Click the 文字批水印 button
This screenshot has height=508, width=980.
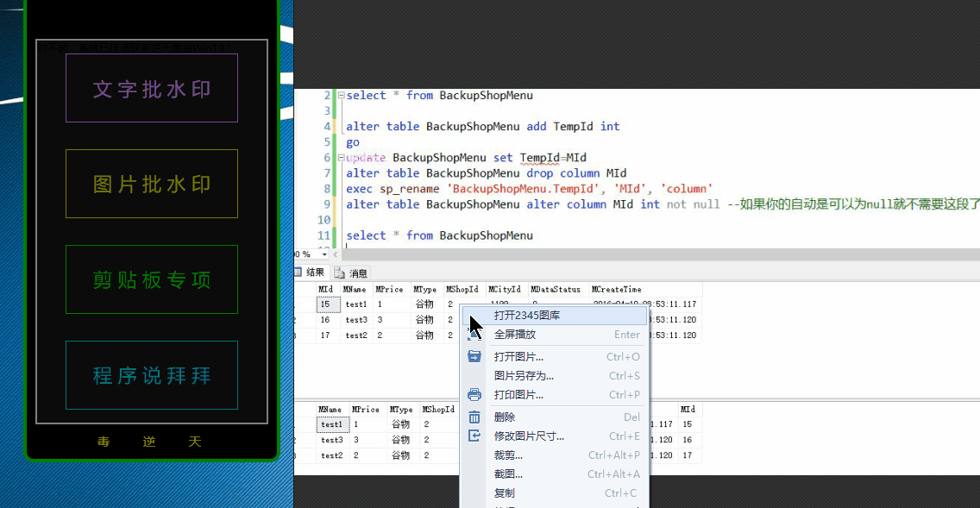(152, 88)
